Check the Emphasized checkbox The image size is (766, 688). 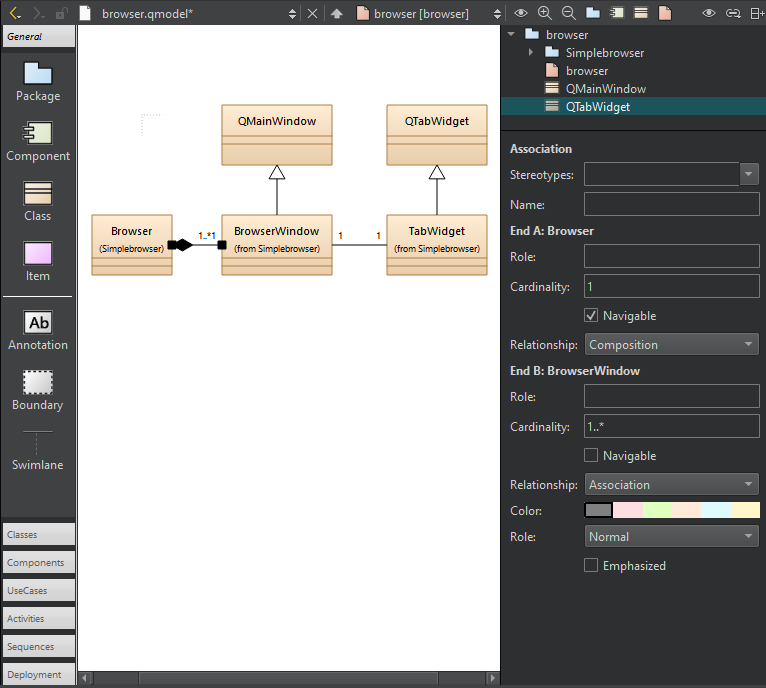(591, 566)
